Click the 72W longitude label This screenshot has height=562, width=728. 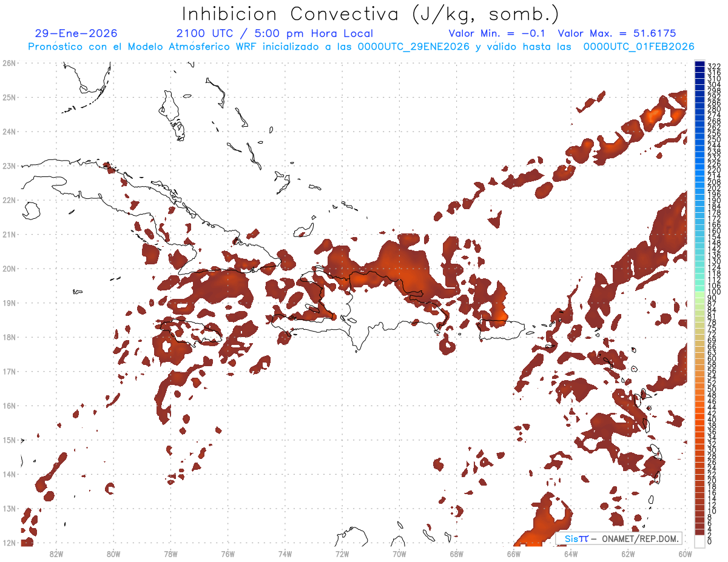[x=342, y=554]
